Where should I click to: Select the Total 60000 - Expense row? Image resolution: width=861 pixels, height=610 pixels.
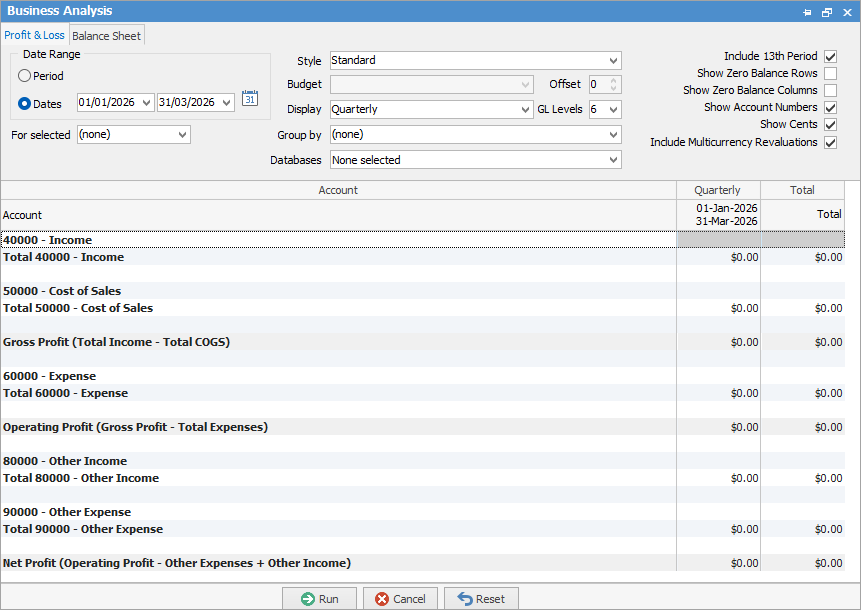pyautogui.click(x=423, y=393)
